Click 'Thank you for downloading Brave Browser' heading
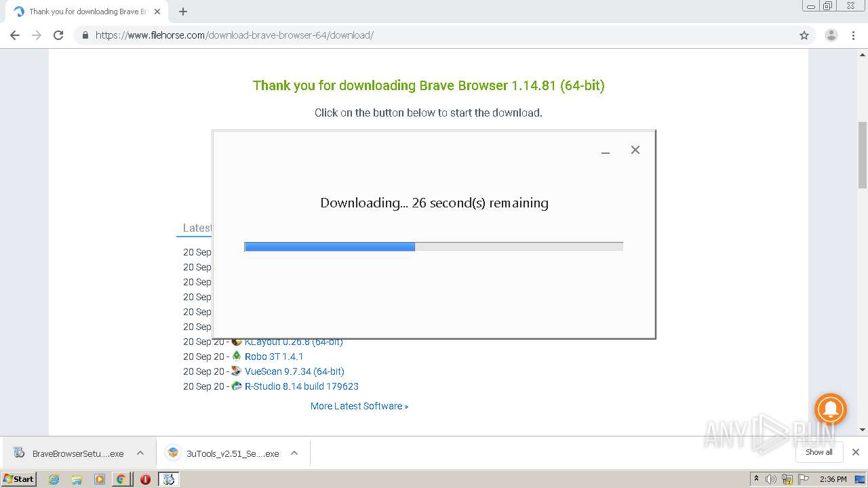The image size is (868, 488). click(x=429, y=85)
